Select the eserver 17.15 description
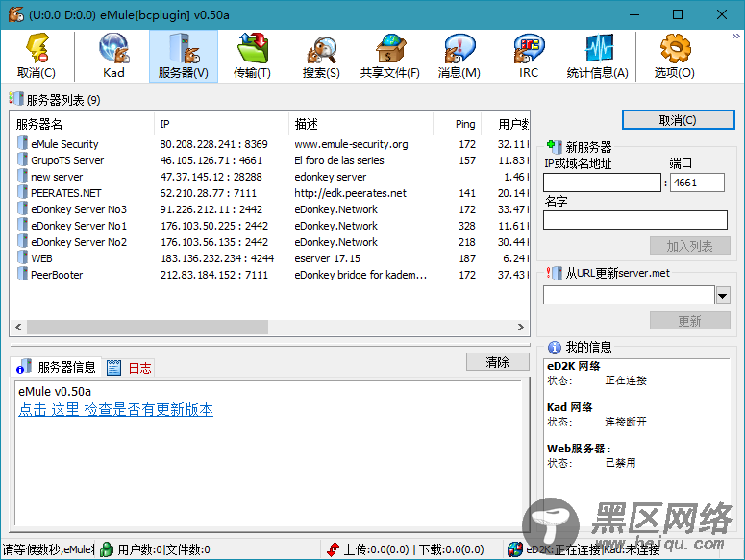The width and height of the screenshot is (745, 560). [328, 258]
